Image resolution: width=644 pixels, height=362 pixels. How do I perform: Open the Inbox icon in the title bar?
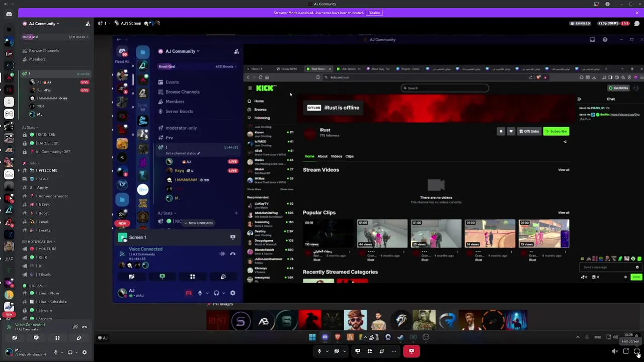pyautogui.click(x=596, y=4)
